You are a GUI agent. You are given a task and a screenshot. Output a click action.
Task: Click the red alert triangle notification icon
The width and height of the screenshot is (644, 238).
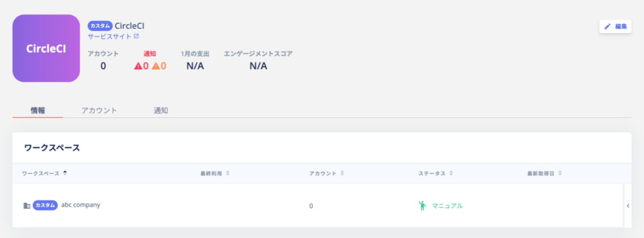tap(138, 66)
